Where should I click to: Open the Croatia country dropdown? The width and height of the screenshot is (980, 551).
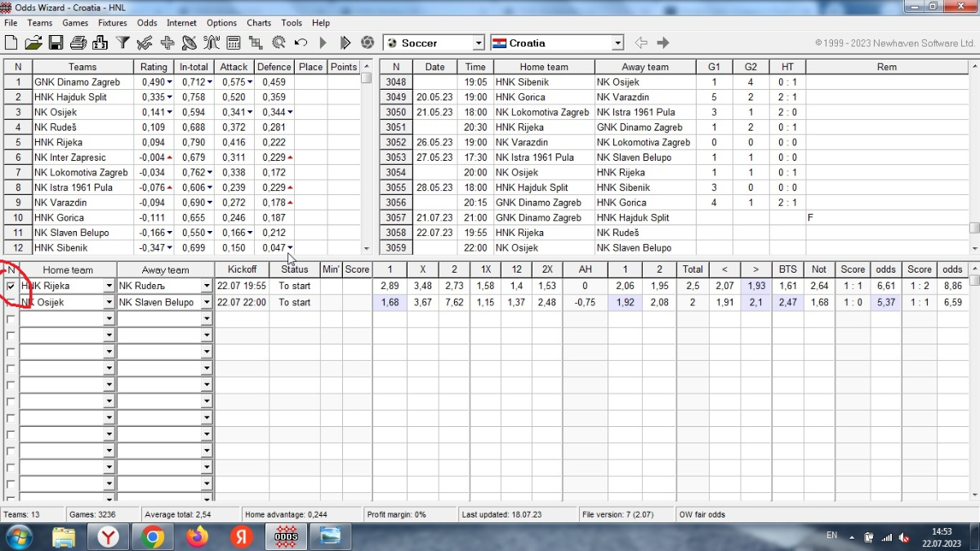(617, 42)
